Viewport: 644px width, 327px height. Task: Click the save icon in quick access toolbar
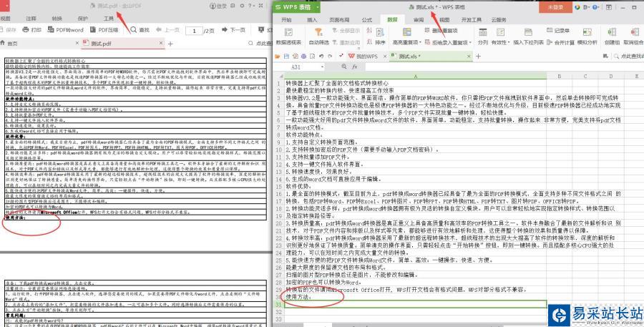pyautogui.click(x=287, y=56)
